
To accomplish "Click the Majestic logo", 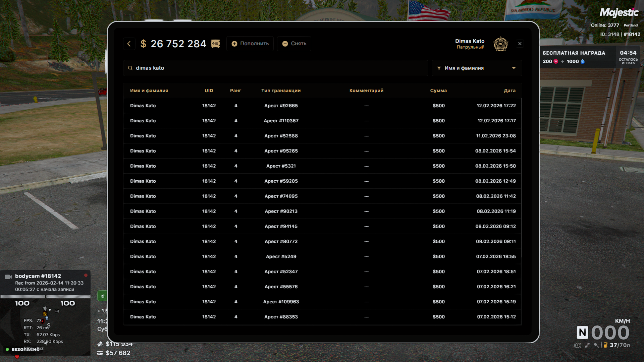I will pos(619,13).
